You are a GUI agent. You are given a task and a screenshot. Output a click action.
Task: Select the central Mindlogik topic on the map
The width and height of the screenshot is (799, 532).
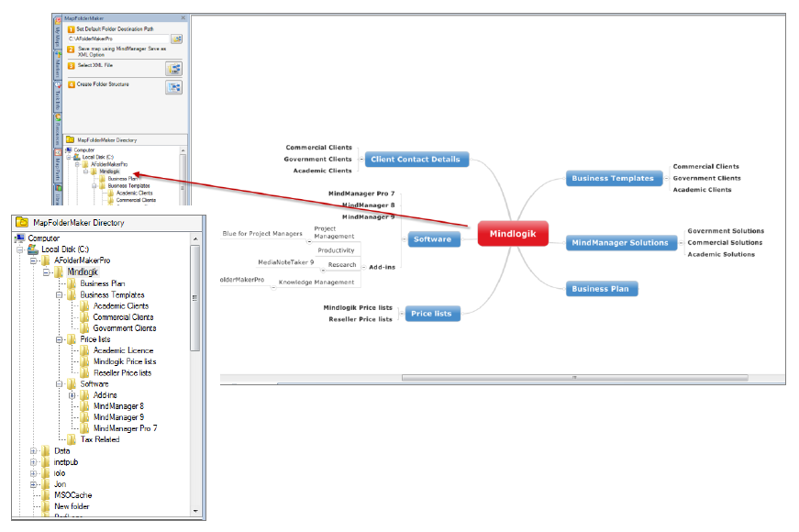pyautogui.click(x=513, y=233)
